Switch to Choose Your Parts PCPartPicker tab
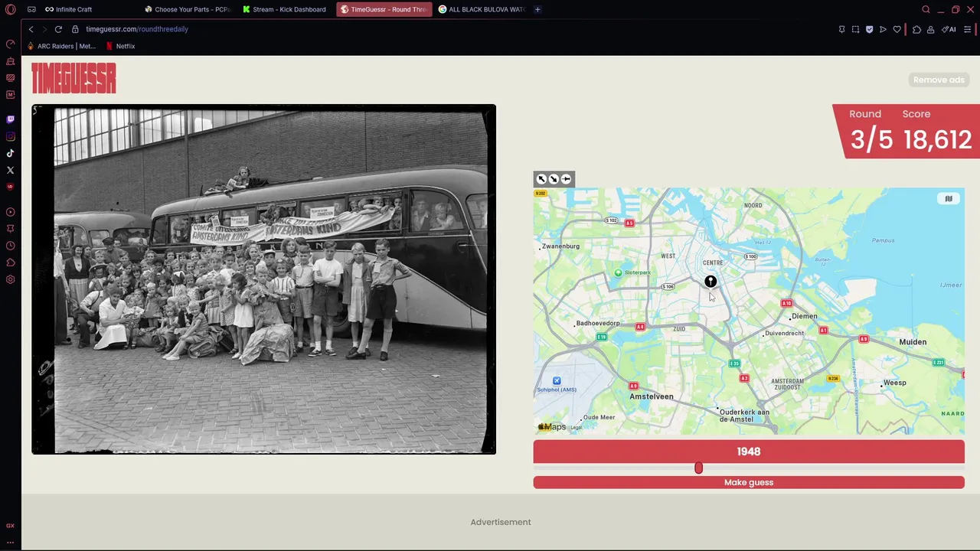Viewport: 980px width, 551px height. pos(188,9)
